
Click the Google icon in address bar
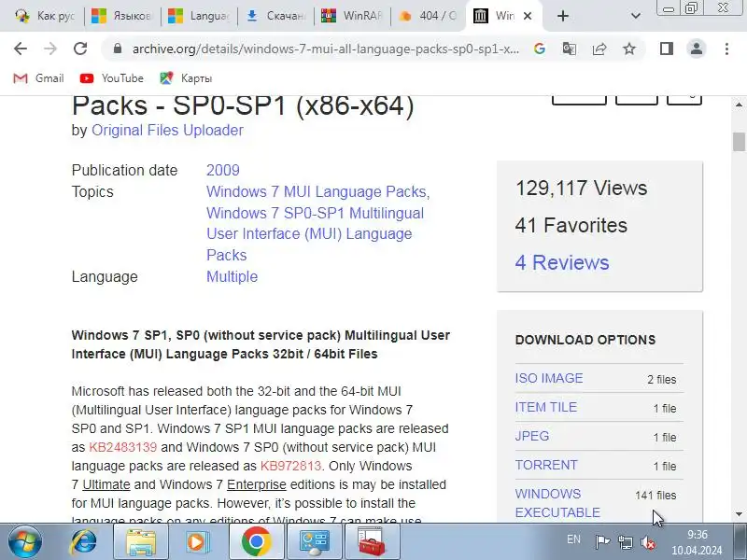coord(540,49)
